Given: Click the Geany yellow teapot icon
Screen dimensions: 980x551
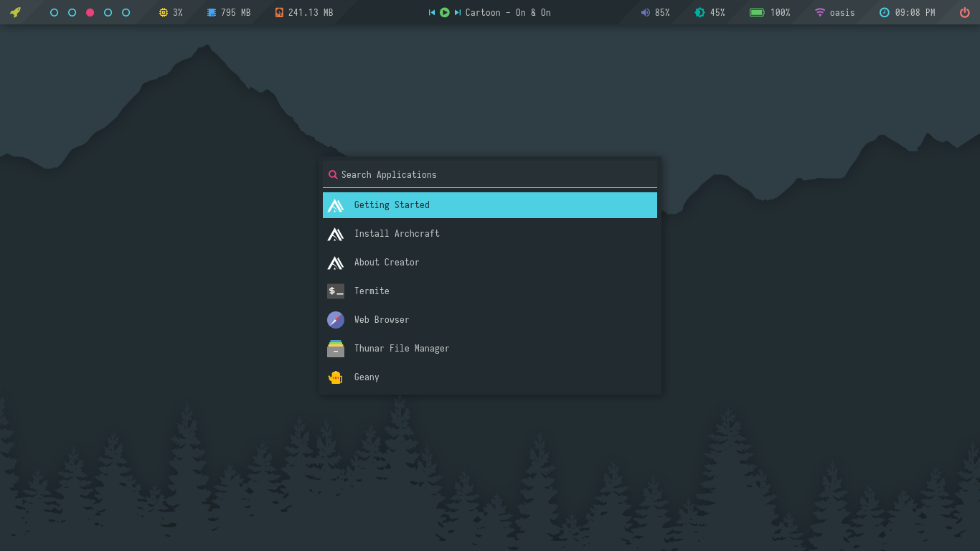Looking at the screenshot, I should pos(335,377).
